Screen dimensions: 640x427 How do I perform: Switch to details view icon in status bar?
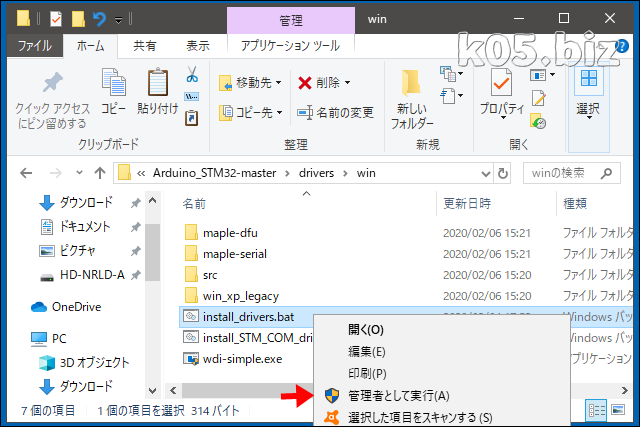(x=596, y=410)
